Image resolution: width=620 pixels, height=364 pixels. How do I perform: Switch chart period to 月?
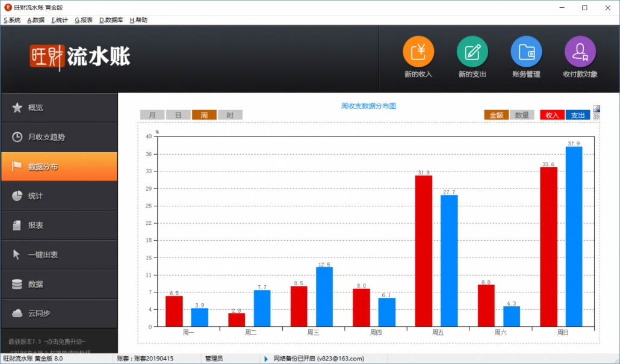pyautogui.click(x=152, y=115)
